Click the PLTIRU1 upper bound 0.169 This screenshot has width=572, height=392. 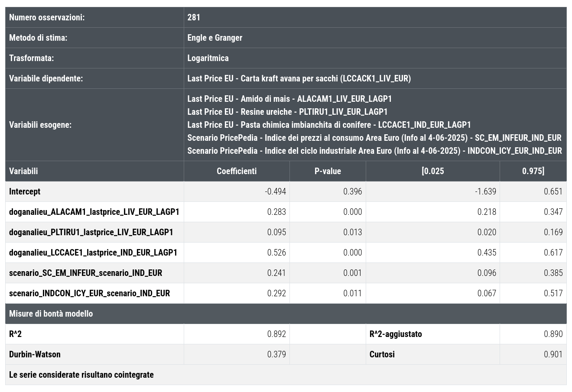click(x=553, y=232)
